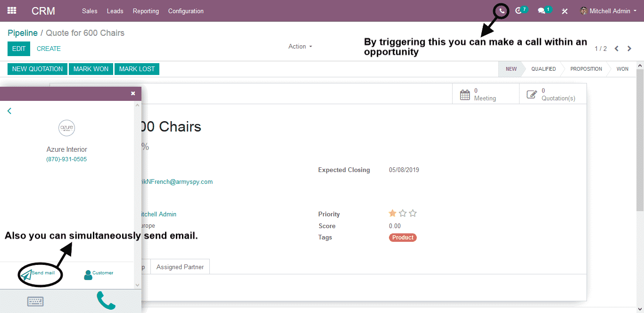644x313 pixels.
Task: Show the dial keypad
Action: [35, 301]
